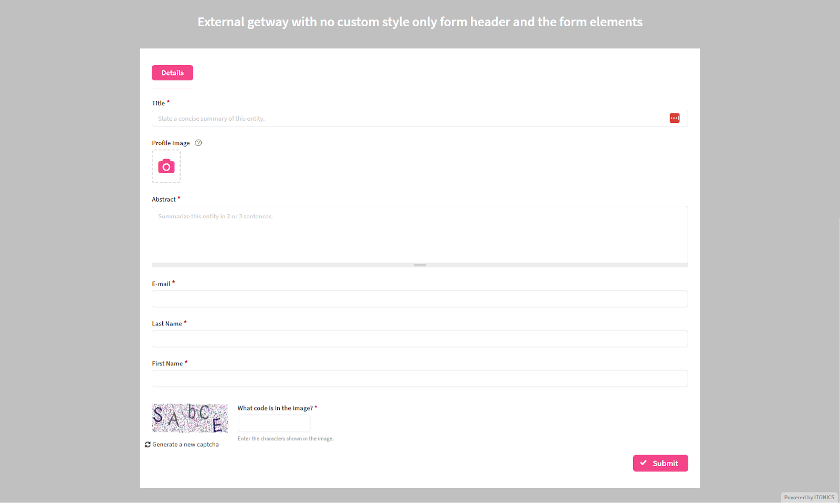Click the Abstract field label
The width and height of the screenshot is (840, 504).
tap(164, 199)
